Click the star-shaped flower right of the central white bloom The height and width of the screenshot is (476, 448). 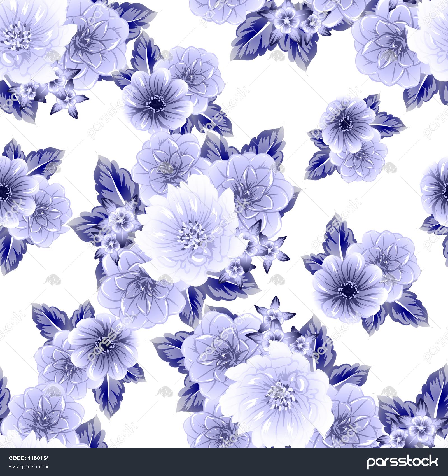270,248
